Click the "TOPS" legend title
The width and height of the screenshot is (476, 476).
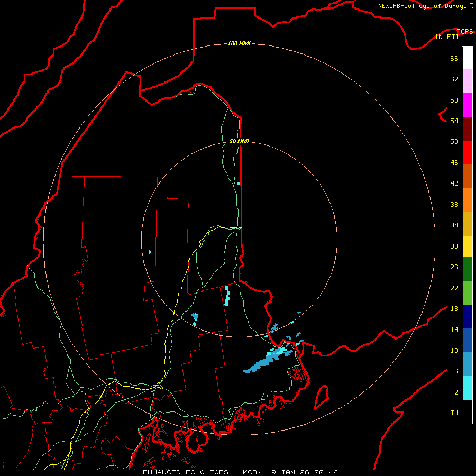pyautogui.click(x=465, y=31)
